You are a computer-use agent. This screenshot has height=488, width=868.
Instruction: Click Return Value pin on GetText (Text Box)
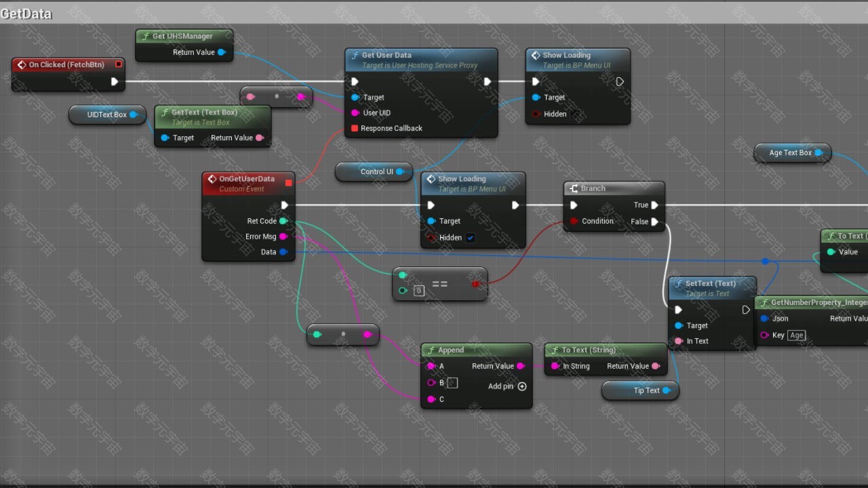pos(260,138)
